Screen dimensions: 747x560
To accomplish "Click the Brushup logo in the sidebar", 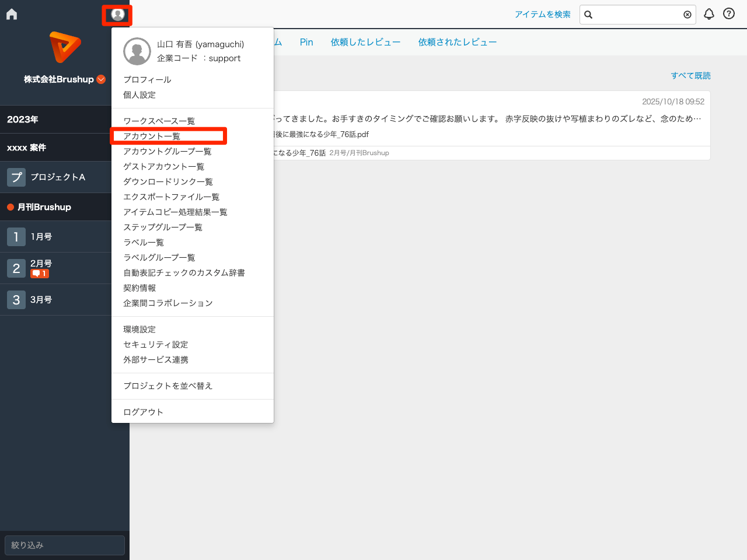I will pyautogui.click(x=64, y=47).
